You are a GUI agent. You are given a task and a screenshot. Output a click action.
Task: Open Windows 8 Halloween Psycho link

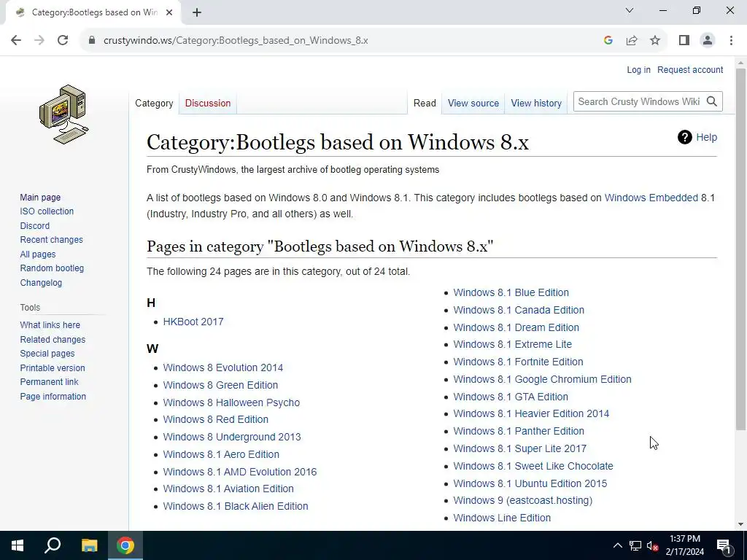(x=231, y=402)
